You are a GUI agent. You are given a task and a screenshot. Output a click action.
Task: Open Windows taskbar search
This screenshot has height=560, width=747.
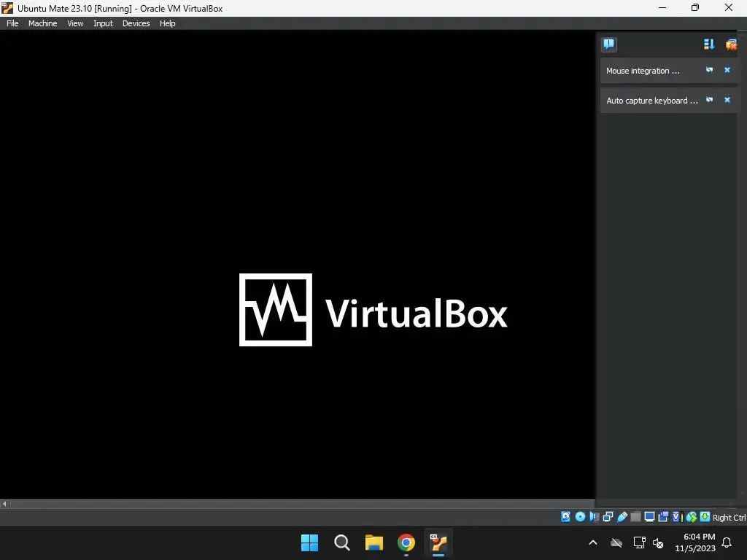pyautogui.click(x=341, y=542)
